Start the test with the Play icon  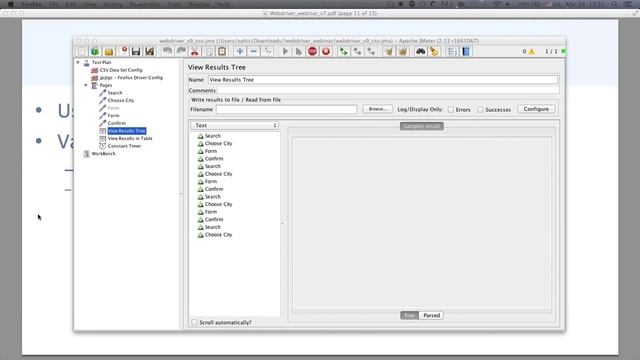coord(285,51)
